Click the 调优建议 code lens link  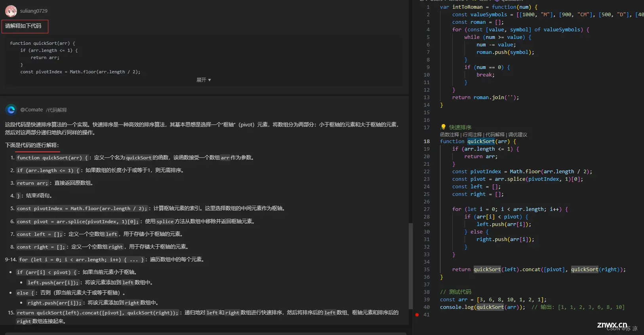(x=518, y=135)
